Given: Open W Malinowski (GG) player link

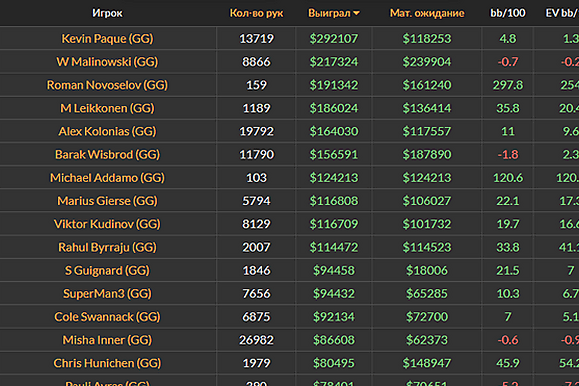Looking at the screenshot, I should [x=107, y=62].
